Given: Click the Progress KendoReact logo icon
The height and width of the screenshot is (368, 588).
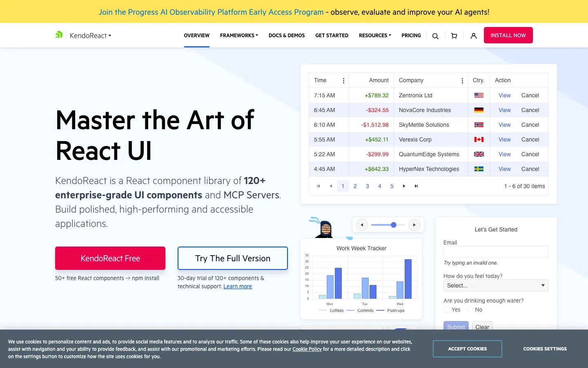Looking at the screenshot, I should 59,35.
